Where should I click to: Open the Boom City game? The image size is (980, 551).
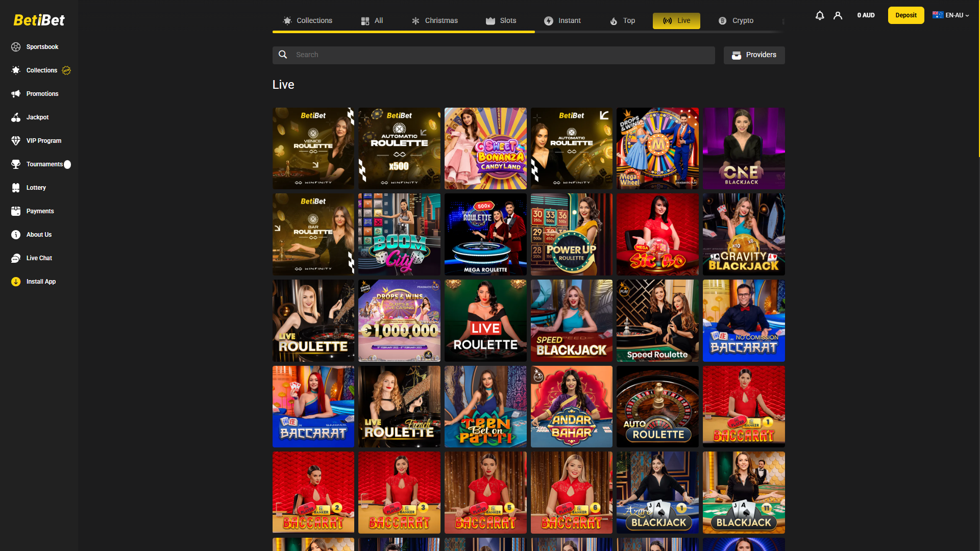click(399, 235)
